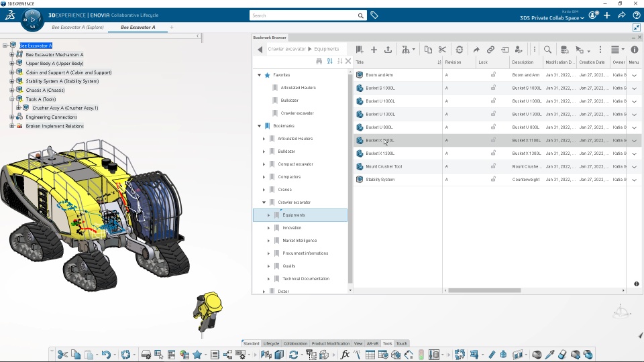Screen dimensions: 644x362
Task: Open the view mode dropdown in bookmark toolbar
Action: click(x=617, y=50)
